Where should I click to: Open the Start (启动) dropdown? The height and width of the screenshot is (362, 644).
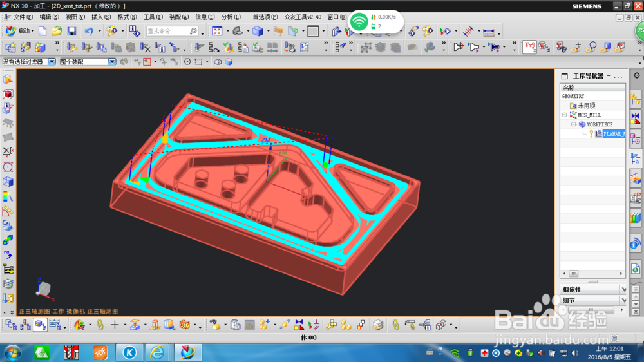pos(19,31)
